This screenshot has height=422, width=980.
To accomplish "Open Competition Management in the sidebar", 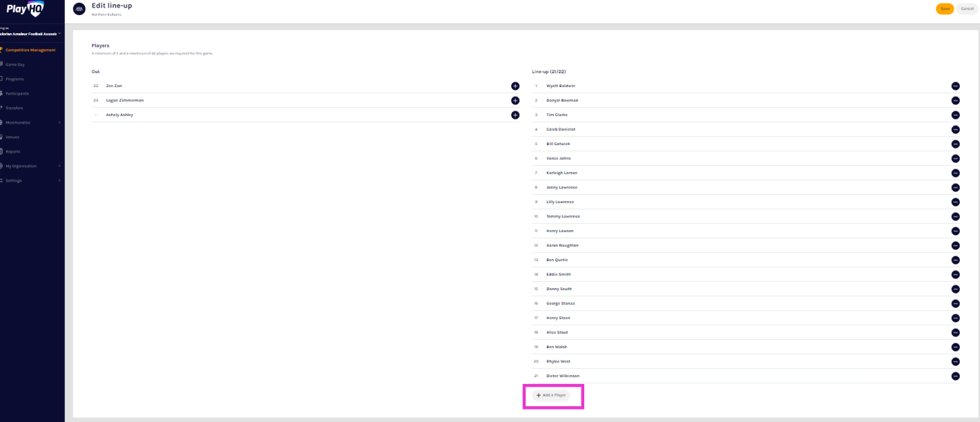I will pyautogui.click(x=30, y=50).
